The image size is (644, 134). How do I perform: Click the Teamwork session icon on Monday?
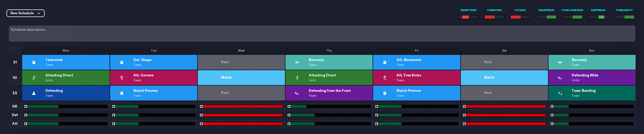[x=34, y=62]
